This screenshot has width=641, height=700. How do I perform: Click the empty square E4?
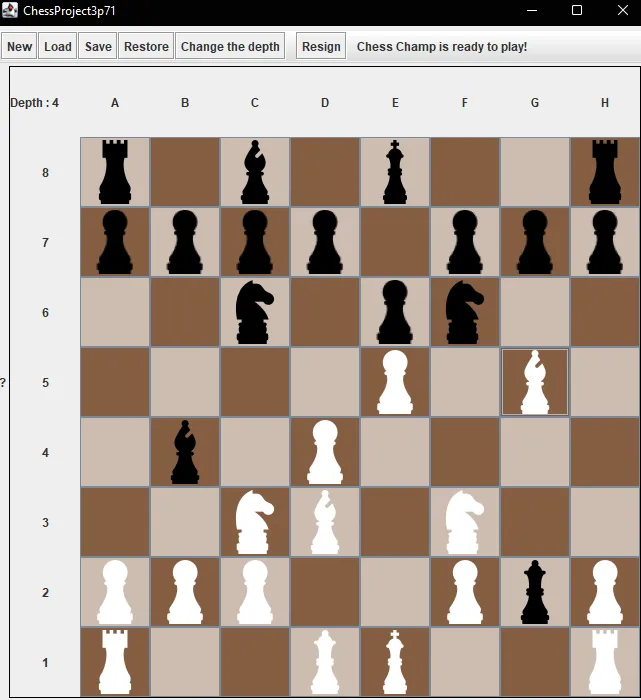click(395, 452)
